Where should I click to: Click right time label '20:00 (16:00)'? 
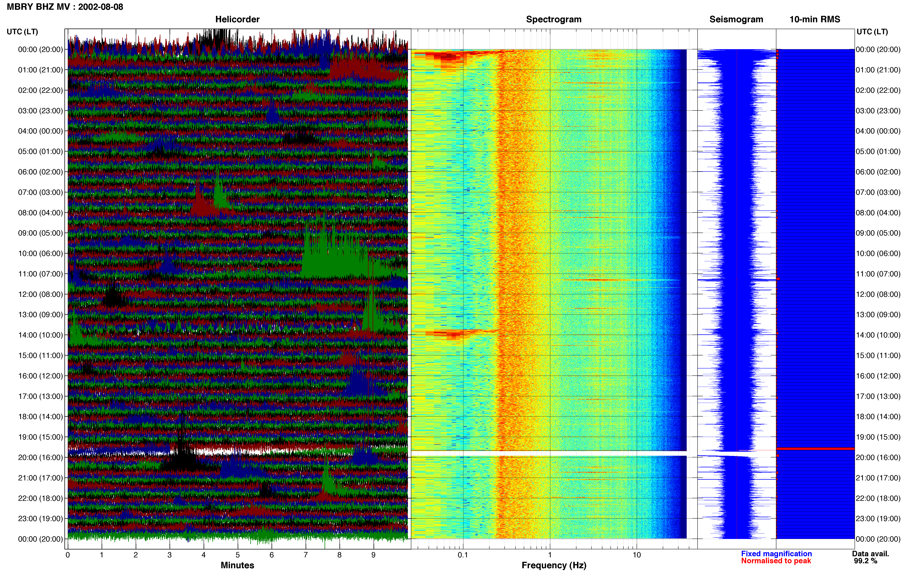(x=878, y=457)
